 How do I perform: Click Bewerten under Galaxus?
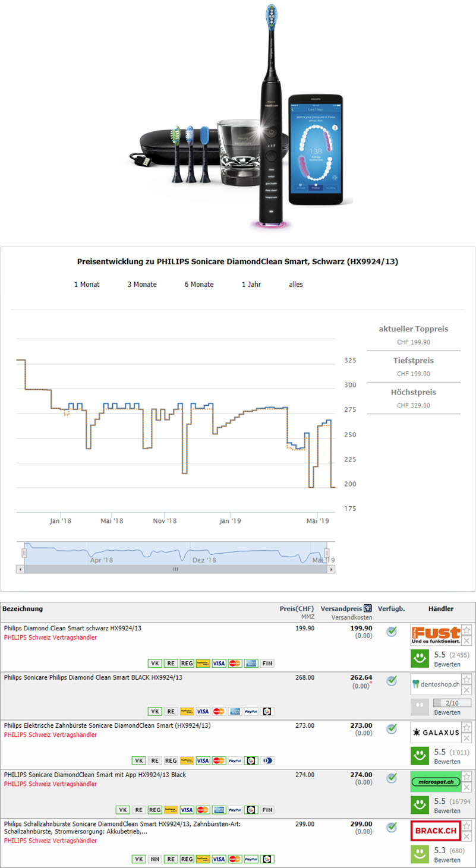point(447,761)
